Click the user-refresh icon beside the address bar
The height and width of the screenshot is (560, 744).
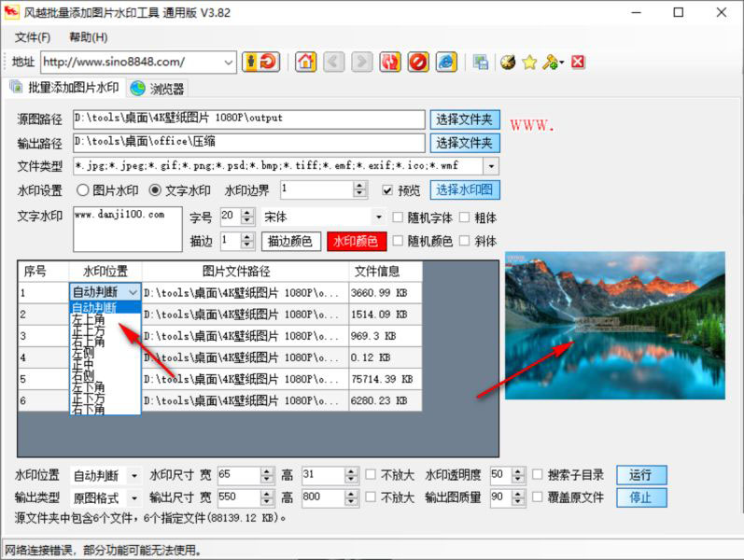coord(261,63)
